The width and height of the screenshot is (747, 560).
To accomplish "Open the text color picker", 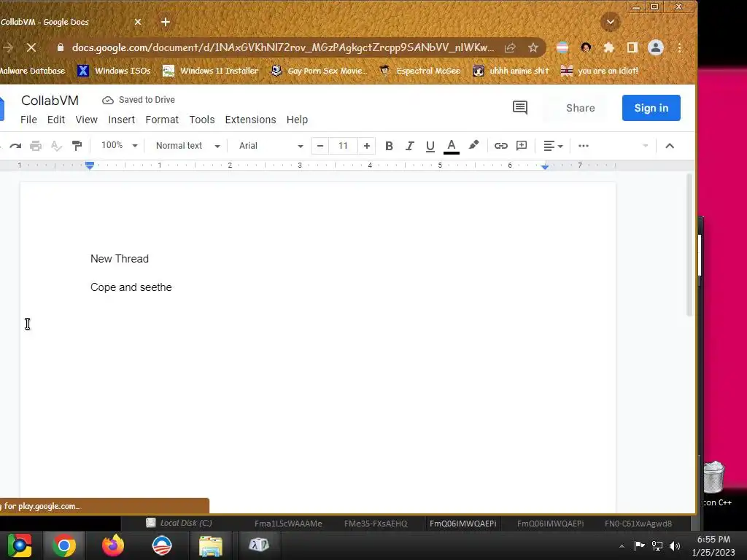I will click(451, 146).
